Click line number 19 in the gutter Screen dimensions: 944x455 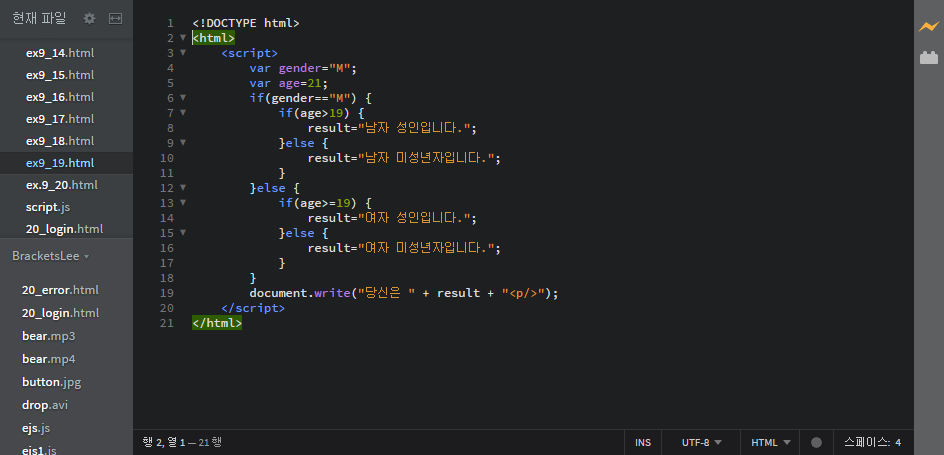pos(167,293)
